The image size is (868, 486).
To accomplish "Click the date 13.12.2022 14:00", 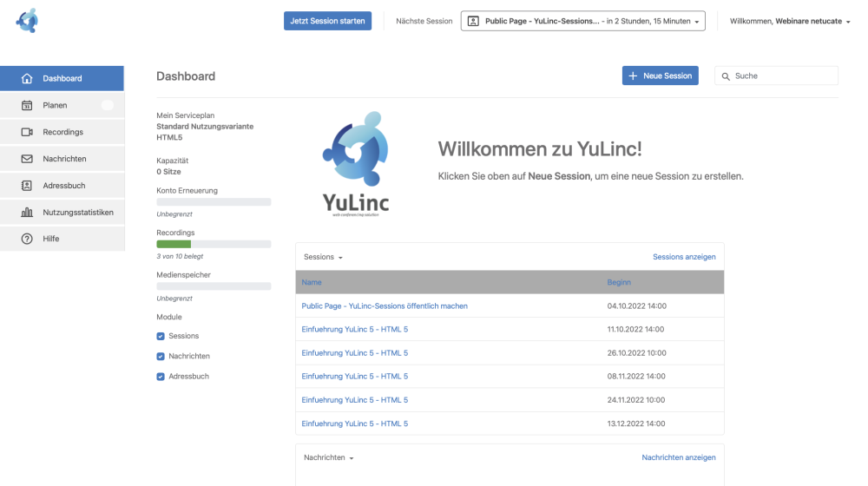I will [636, 424].
